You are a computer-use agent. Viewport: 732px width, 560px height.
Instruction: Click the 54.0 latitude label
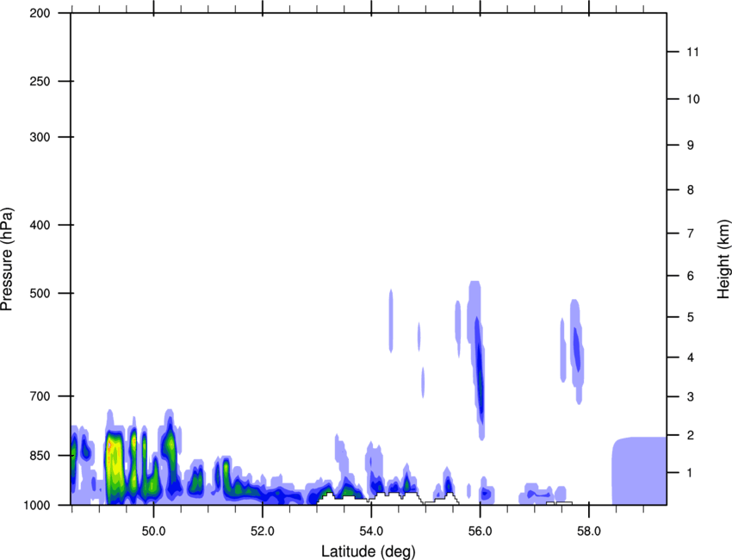pyautogui.click(x=371, y=532)
